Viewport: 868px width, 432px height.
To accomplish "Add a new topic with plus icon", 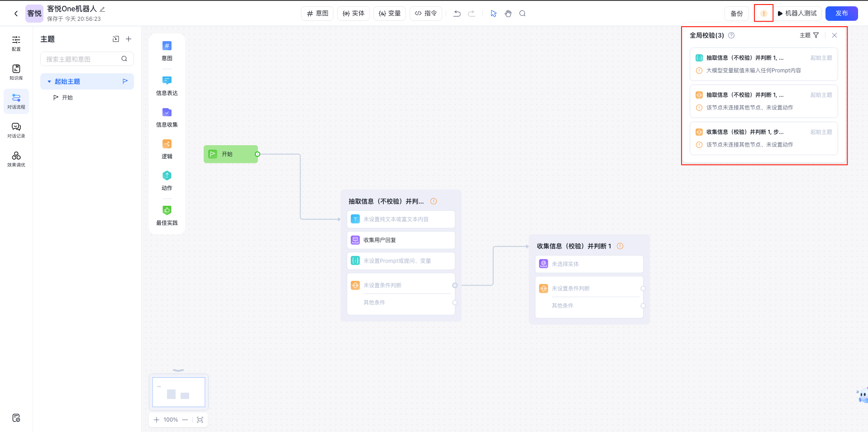I will [129, 39].
